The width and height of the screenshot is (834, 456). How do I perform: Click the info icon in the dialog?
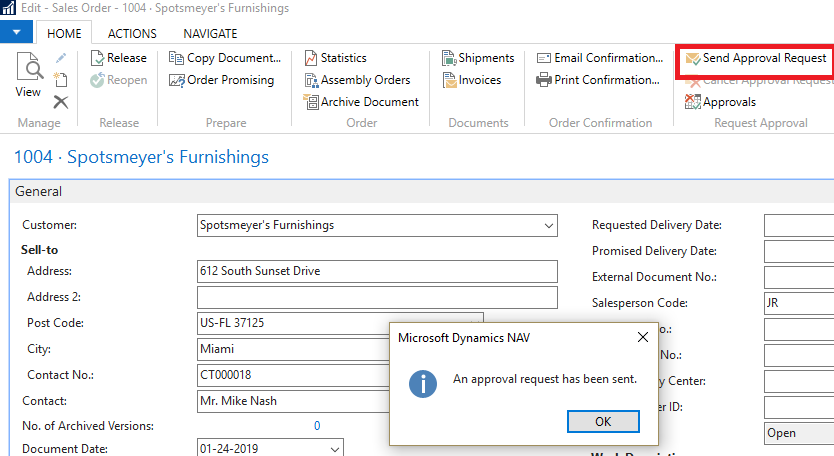[423, 384]
